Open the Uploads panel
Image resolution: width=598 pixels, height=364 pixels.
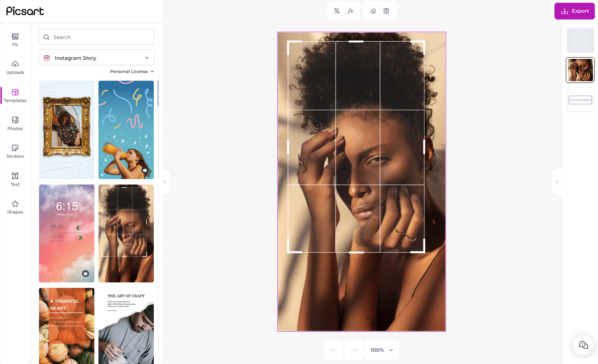tap(15, 67)
